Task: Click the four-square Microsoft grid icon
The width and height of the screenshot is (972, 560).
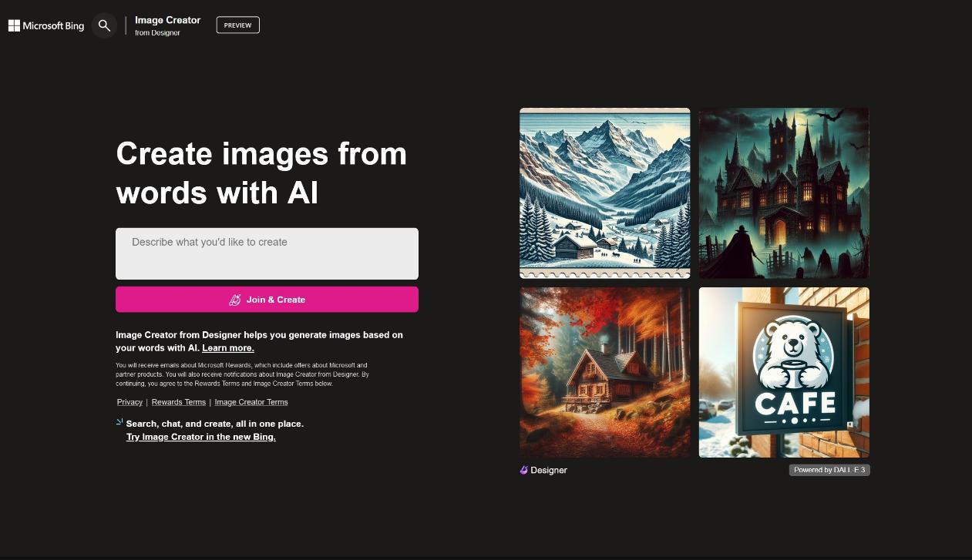Action: [x=14, y=25]
